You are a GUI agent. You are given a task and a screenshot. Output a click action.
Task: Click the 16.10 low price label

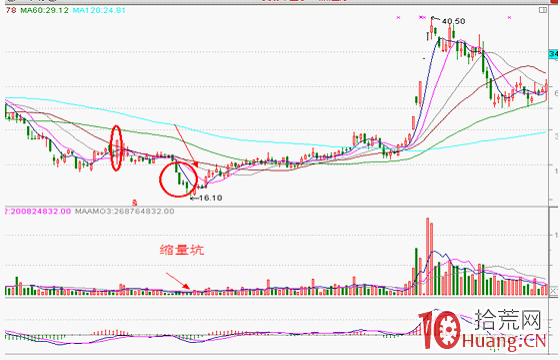210,198
